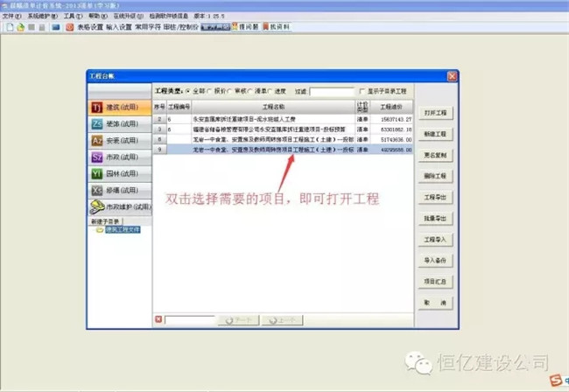The image size is (569, 392).
Task: Open the 检测软件锁信息 menu item
Action: point(169,17)
